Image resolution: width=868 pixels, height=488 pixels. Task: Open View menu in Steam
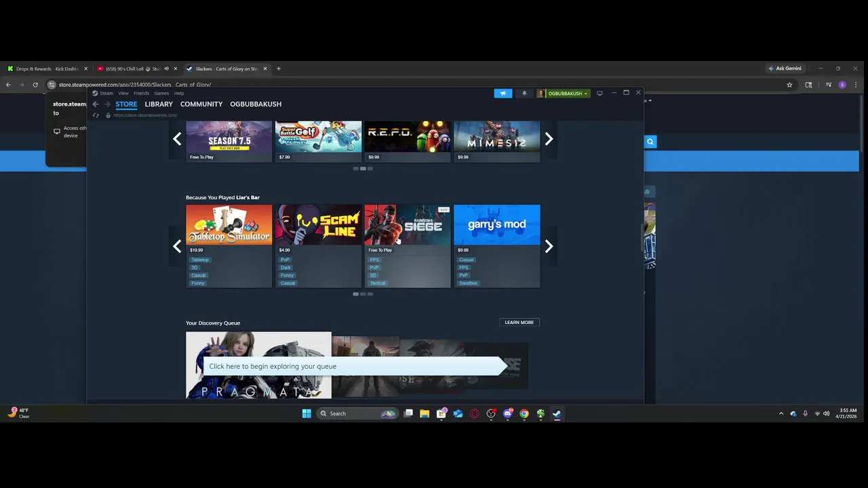[123, 94]
